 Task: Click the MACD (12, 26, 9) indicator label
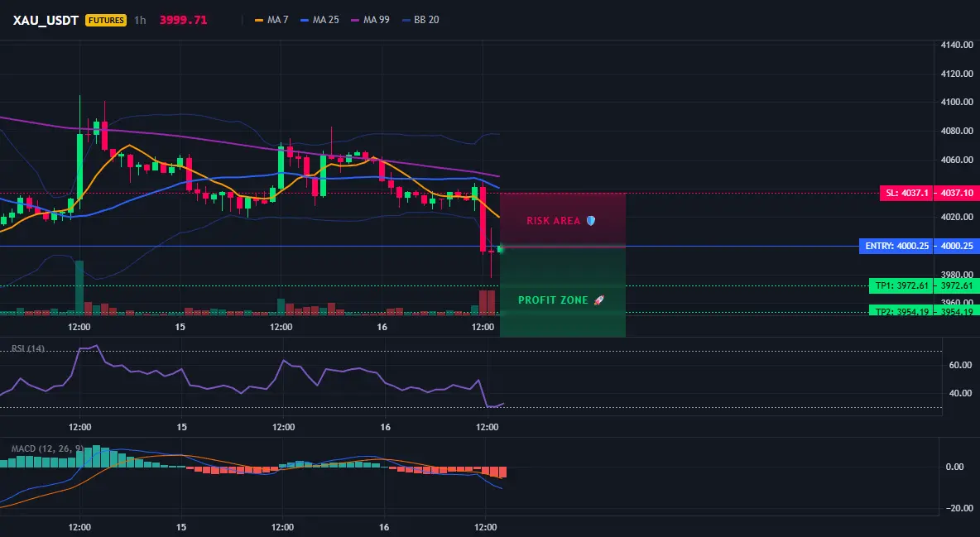pos(47,448)
